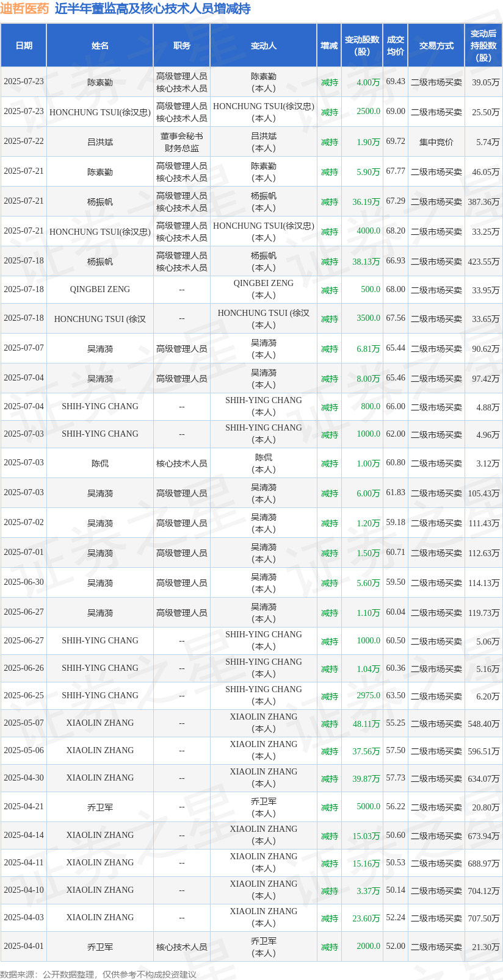Click the average price 52.00
This screenshot has width=503, height=980.
click(x=396, y=946)
